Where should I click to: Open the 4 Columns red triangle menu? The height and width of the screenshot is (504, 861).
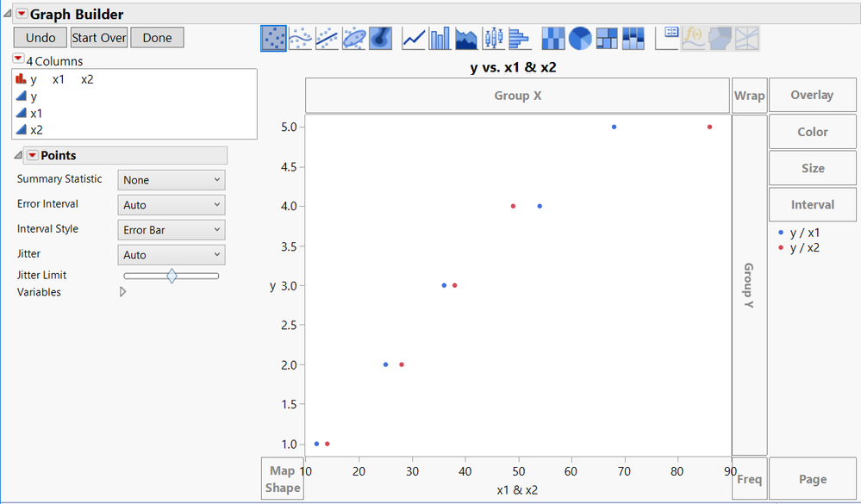point(18,59)
